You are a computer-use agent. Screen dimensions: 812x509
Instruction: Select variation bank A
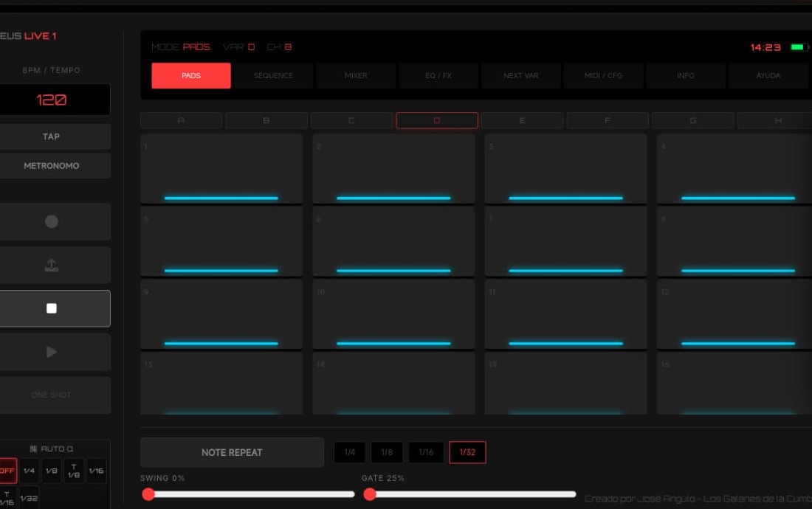182,120
